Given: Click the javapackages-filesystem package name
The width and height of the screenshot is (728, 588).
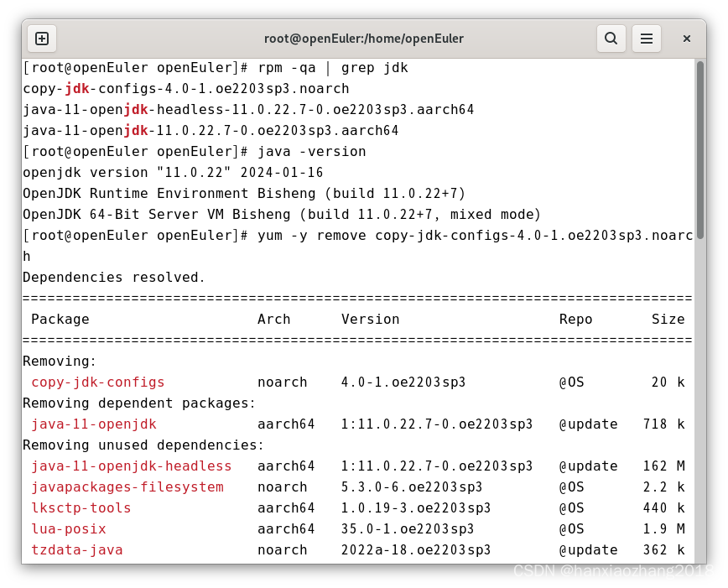Looking at the screenshot, I should pos(127,487).
